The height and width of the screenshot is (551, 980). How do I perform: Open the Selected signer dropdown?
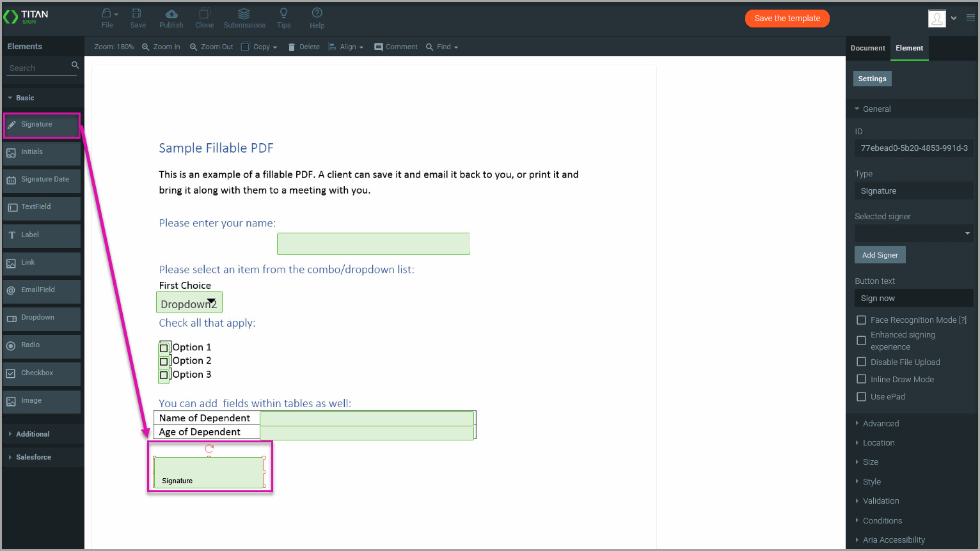point(914,233)
